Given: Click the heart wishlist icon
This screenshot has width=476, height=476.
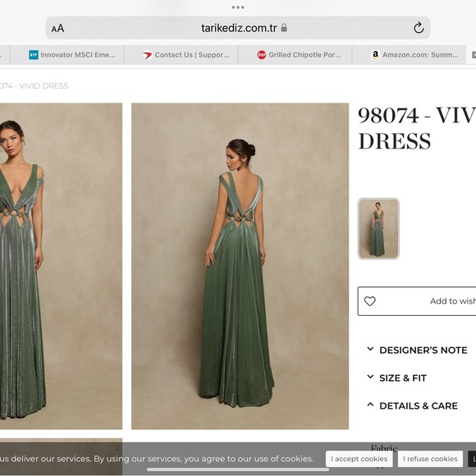Looking at the screenshot, I should click(x=370, y=301).
